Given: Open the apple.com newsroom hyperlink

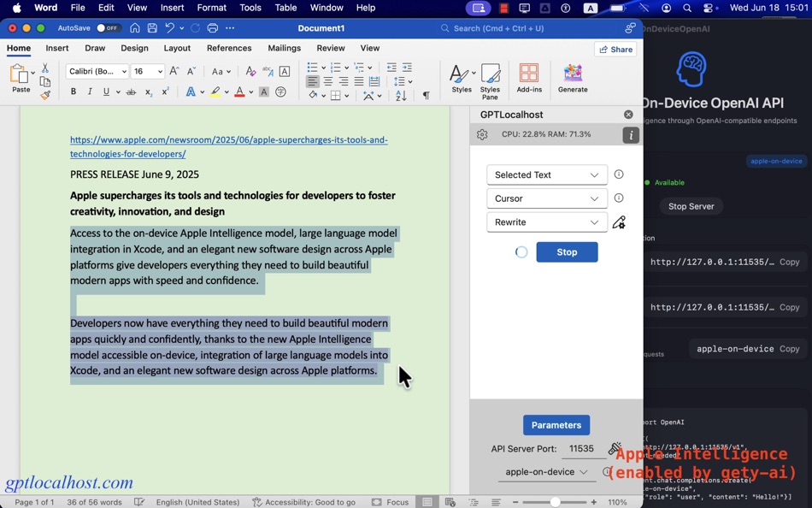Looking at the screenshot, I should click(x=229, y=147).
